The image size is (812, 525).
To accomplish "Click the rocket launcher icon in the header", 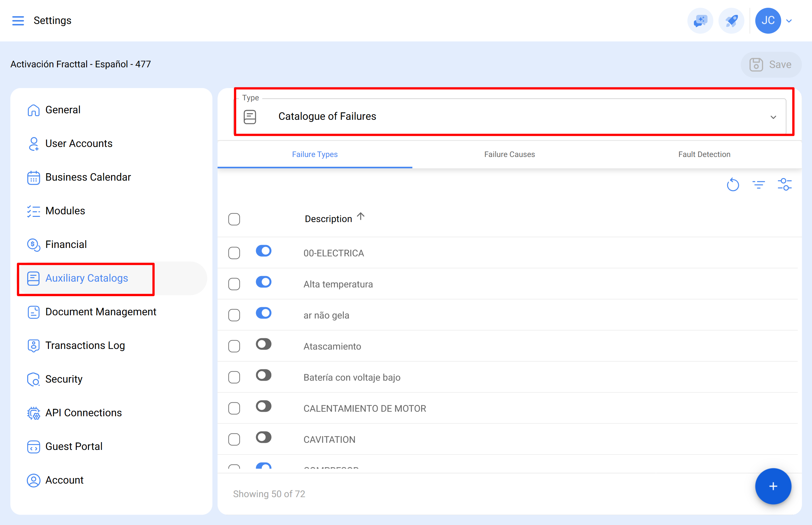I will [x=731, y=20].
